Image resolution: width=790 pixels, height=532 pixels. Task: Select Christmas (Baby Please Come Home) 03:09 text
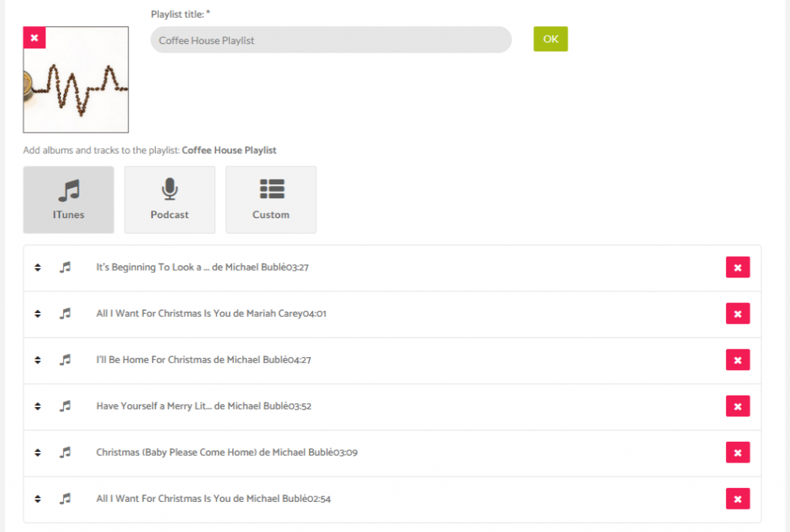(x=227, y=453)
